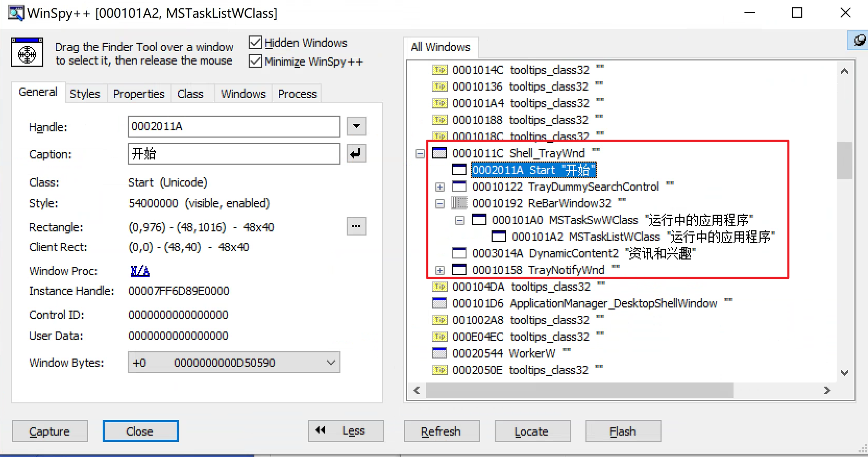Click the ApplicationManager_DesktopShellWindow icon

(x=440, y=303)
